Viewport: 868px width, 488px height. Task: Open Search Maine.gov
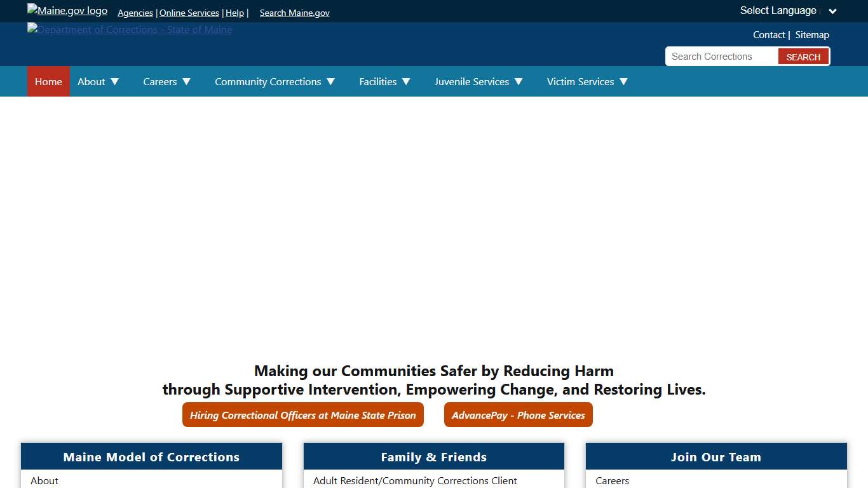(294, 13)
